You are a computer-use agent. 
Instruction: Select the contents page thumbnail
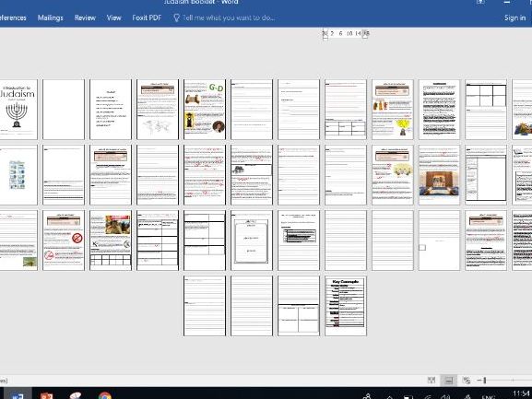[111, 110]
